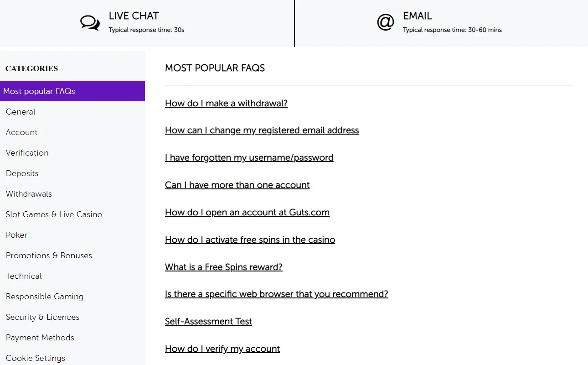Open the Live Chat support option
588x365 pixels.
tap(134, 16)
